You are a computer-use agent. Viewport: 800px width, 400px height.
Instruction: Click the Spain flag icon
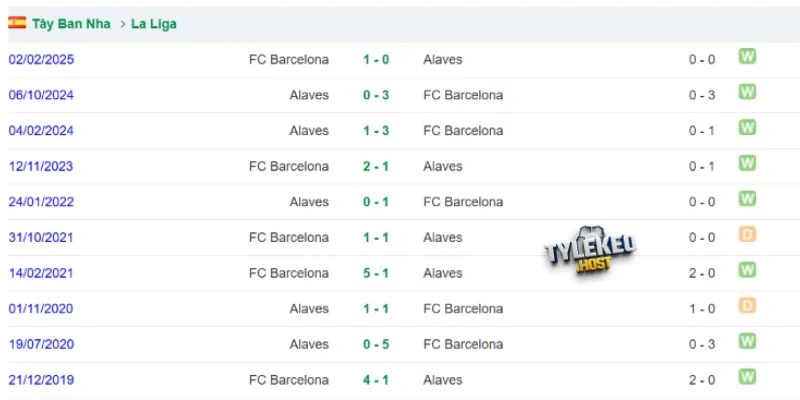[x=17, y=23]
